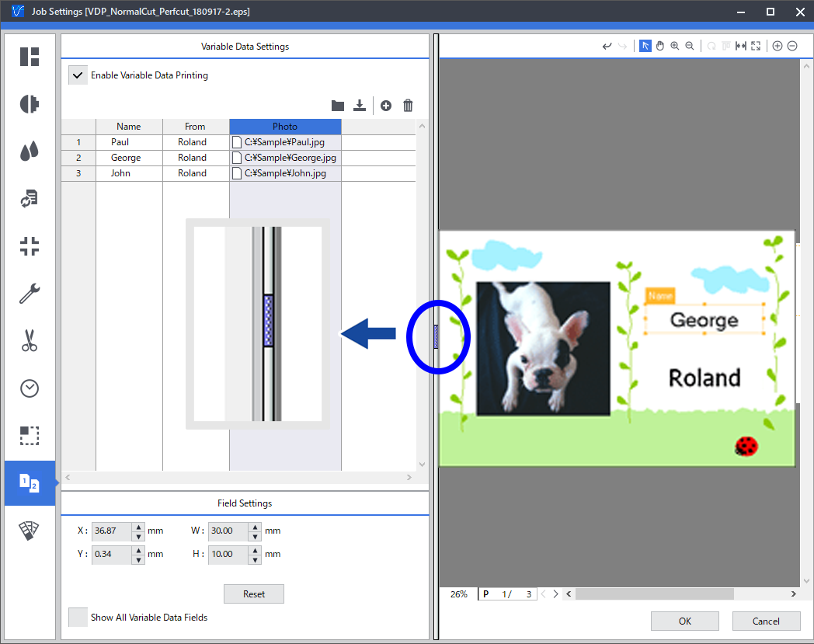
Task: Delete record with the trash icon
Action: click(408, 106)
